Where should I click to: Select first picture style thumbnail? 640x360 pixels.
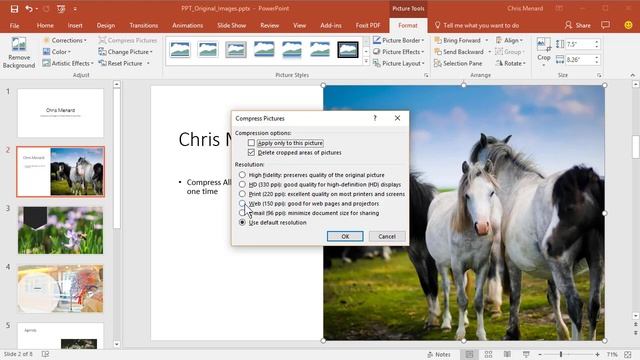pos(180,50)
